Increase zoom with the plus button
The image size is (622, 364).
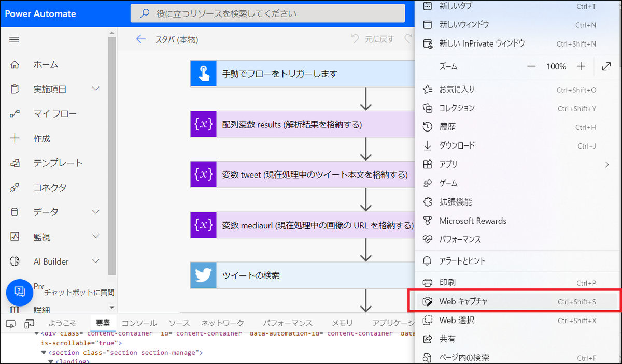pyautogui.click(x=581, y=66)
